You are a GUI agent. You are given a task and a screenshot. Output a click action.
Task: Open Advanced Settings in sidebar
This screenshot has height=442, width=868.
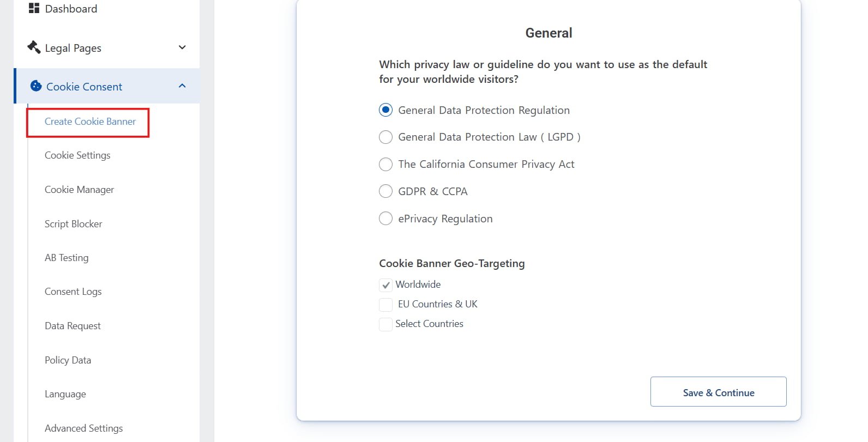[x=83, y=428]
